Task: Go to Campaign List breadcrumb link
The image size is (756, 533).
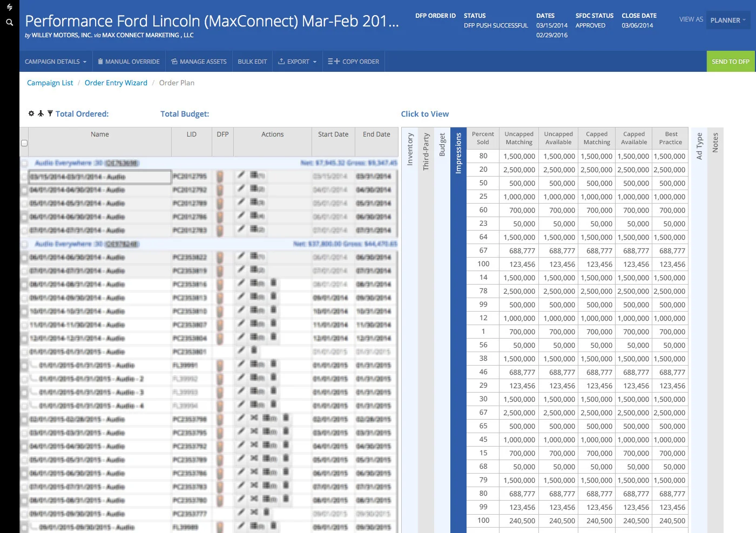Action: point(50,83)
